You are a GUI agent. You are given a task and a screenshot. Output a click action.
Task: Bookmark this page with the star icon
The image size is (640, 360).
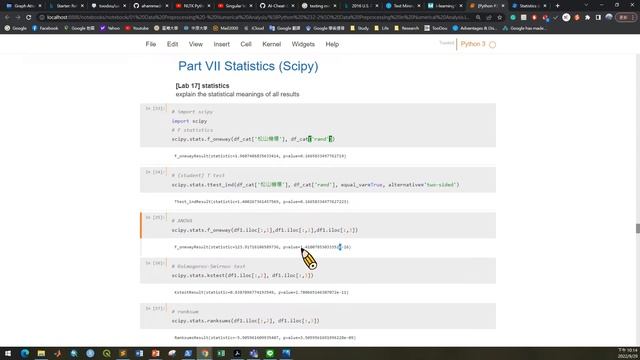pyautogui.click(x=500, y=18)
